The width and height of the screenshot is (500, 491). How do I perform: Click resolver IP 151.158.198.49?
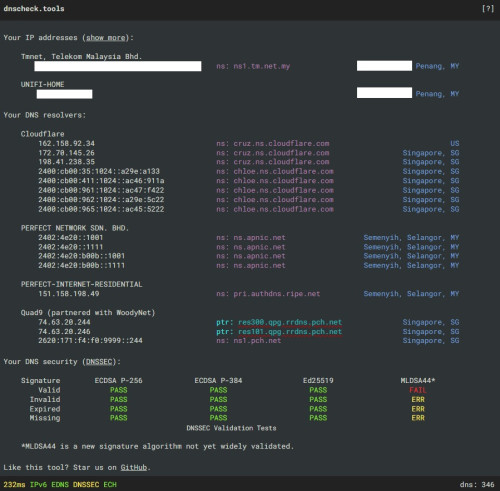click(x=69, y=294)
